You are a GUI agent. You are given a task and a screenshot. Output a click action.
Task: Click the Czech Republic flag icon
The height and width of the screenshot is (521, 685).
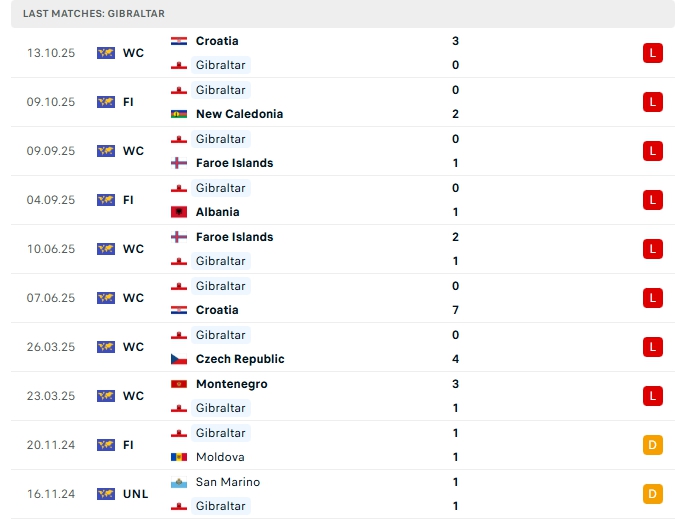pyautogui.click(x=179, y=359)
